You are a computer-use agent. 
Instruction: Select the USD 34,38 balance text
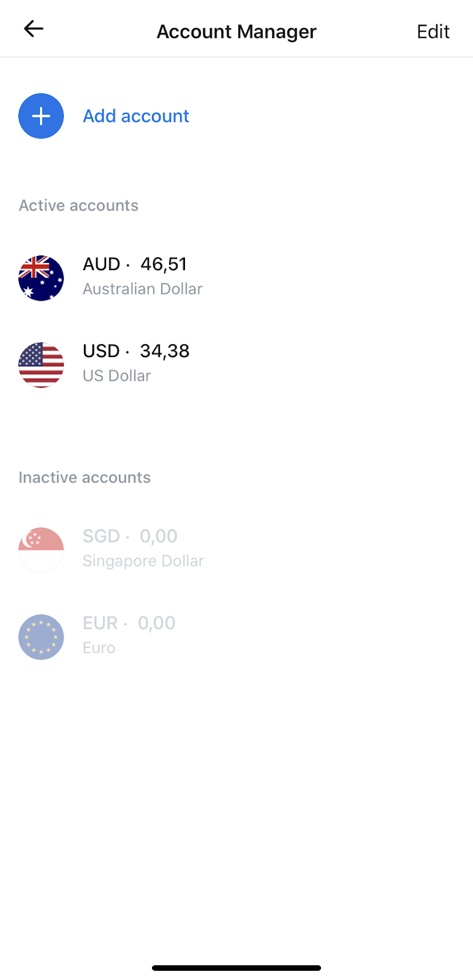point(136,352)
